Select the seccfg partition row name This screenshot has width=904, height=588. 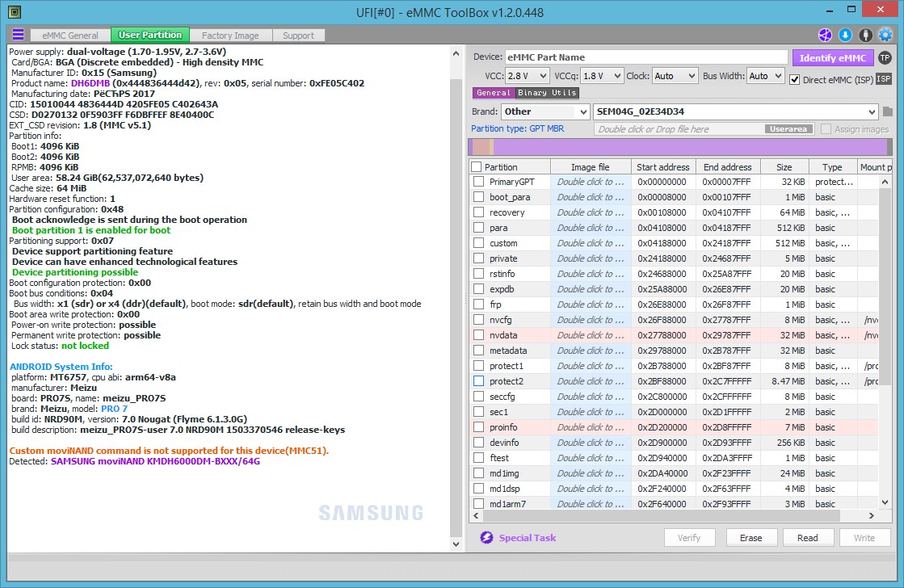pyautogui.click(x=502, y=397)
